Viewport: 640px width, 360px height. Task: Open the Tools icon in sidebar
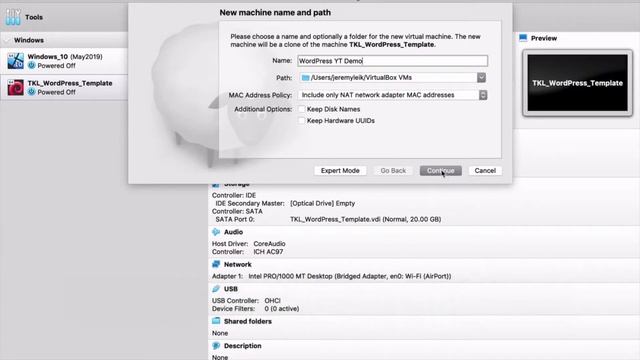(x=13, y=17)
